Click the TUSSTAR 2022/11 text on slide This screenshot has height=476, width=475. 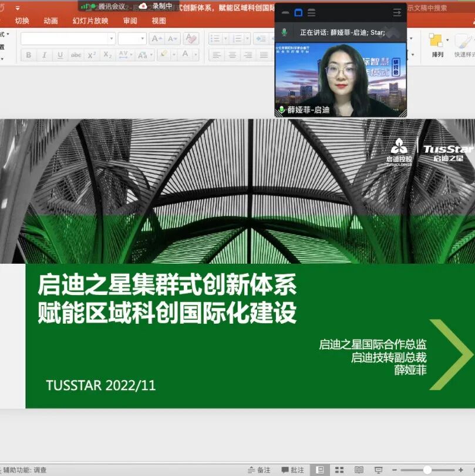click(x=101, y=386)
